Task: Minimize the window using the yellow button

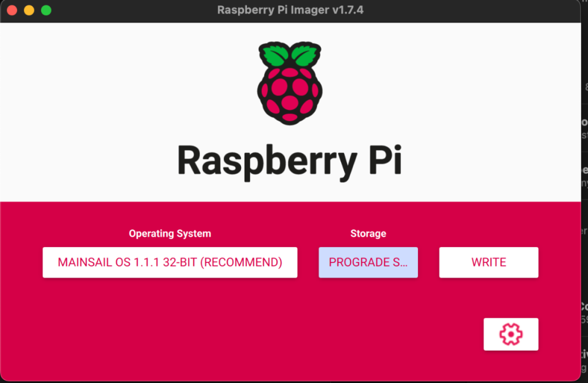Action: (29, 10)
